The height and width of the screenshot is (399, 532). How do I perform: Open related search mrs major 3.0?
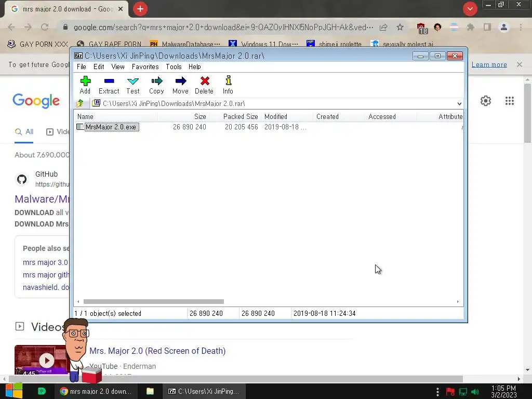(x=45, y=262)
